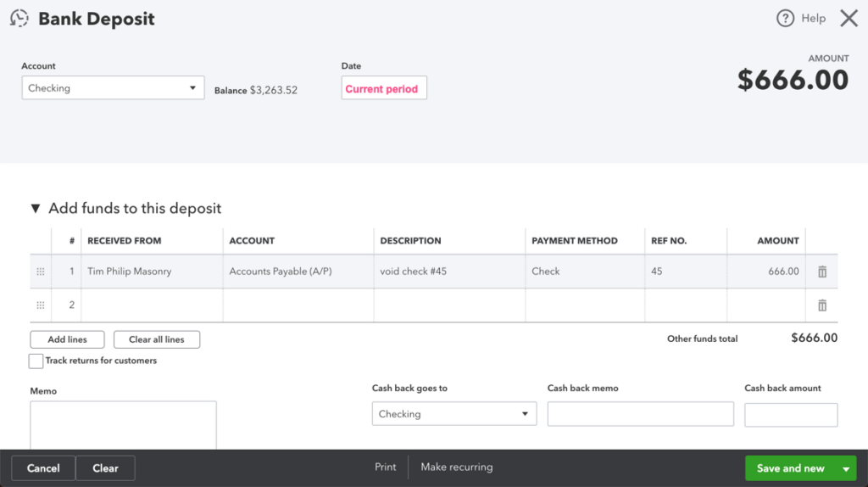Click the Add lines button
The width and height of the screenshot is (868, 487).
[x=67, y=339]
